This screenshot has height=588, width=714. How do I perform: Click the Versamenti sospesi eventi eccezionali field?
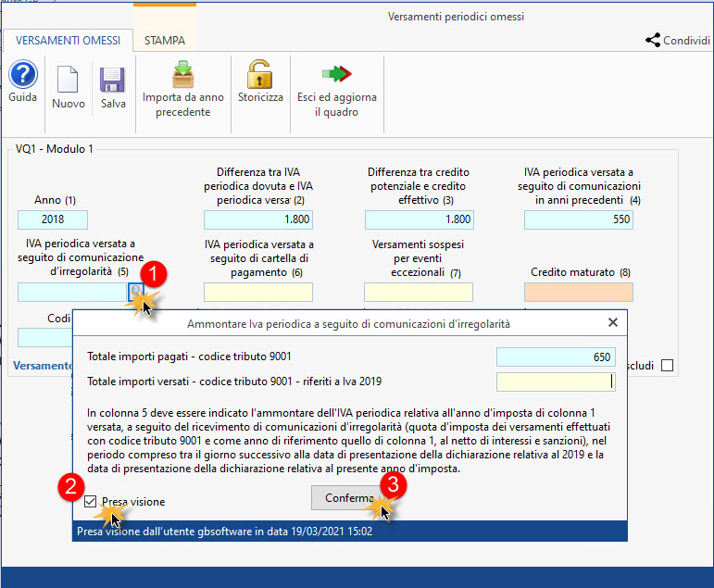[419, 292]
